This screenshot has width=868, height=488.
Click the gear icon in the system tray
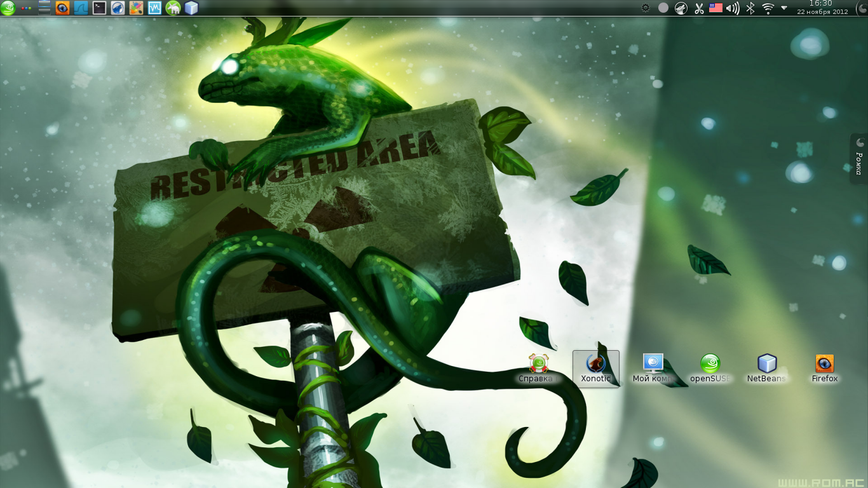pyautogui.click(x=646, y=8)
